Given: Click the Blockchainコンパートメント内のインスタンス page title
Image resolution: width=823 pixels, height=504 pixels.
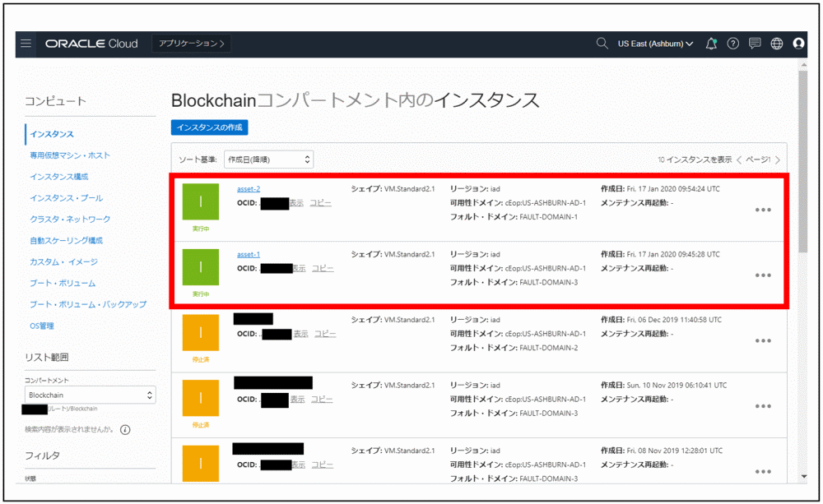Looking at the screenshot, I should tap(356, 100).
